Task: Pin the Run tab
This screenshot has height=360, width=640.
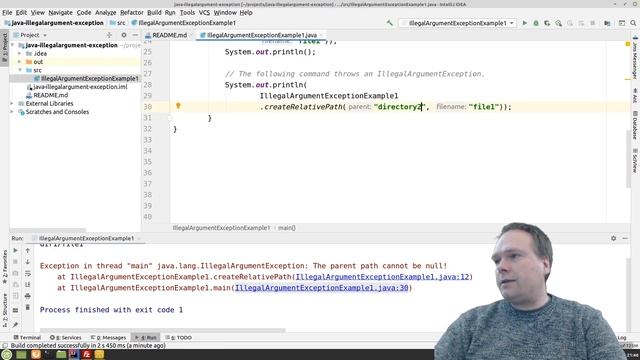Action: pyautogui.click(x=15, y=325)
